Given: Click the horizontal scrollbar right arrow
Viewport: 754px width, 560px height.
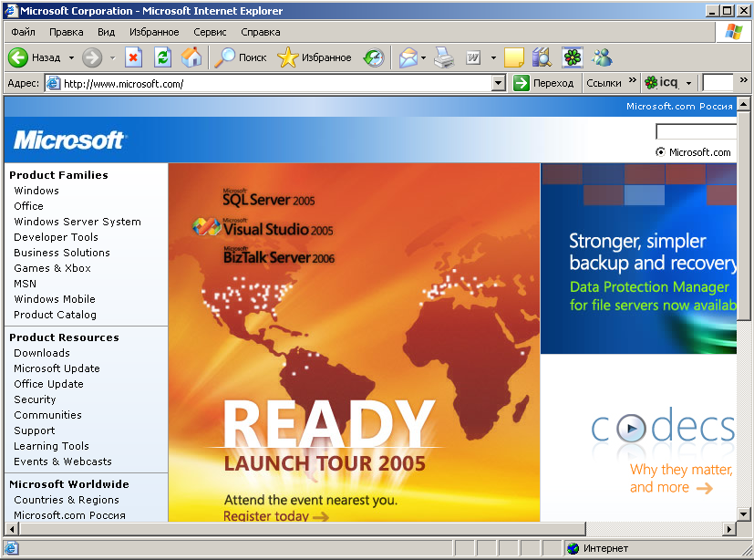Looking at the screenshot, I should (729, 529).
